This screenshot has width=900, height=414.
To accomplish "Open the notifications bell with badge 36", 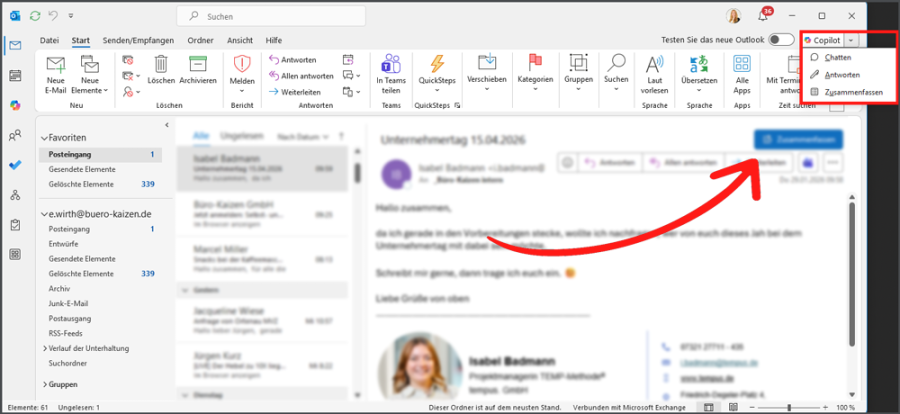I will (x=763, y=16).
